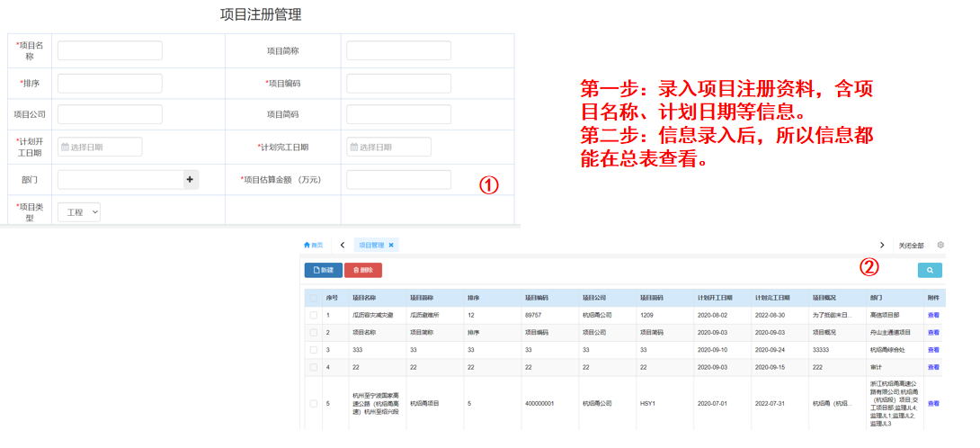Open the settings gear icon
Screen dimensions: 980x448
tap(940, 245)
